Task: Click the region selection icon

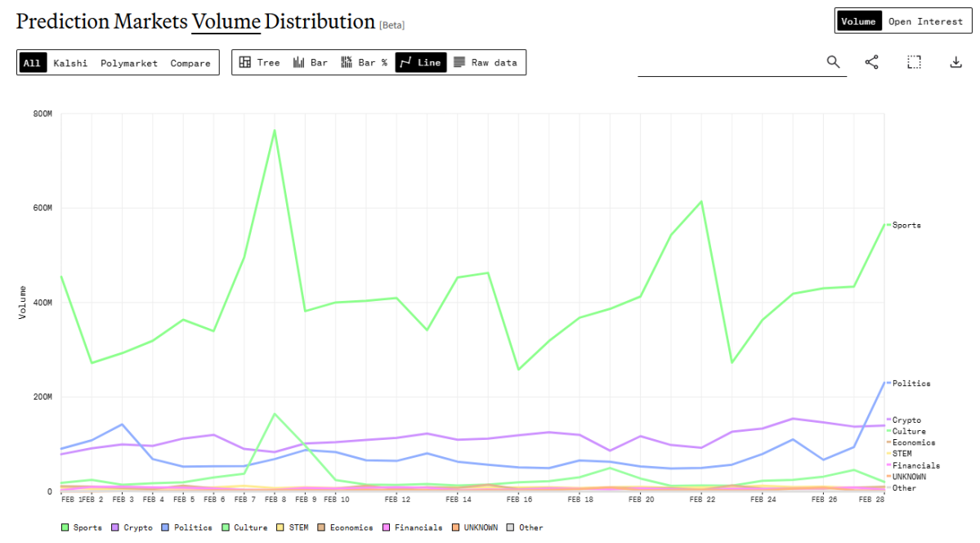Action: 913,61
